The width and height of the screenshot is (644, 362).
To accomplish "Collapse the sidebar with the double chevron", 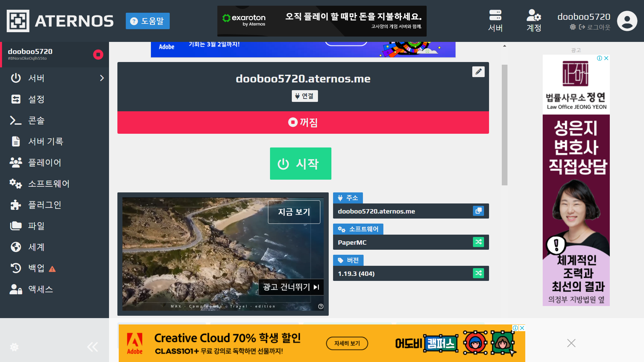I will (x=93, y=347).
